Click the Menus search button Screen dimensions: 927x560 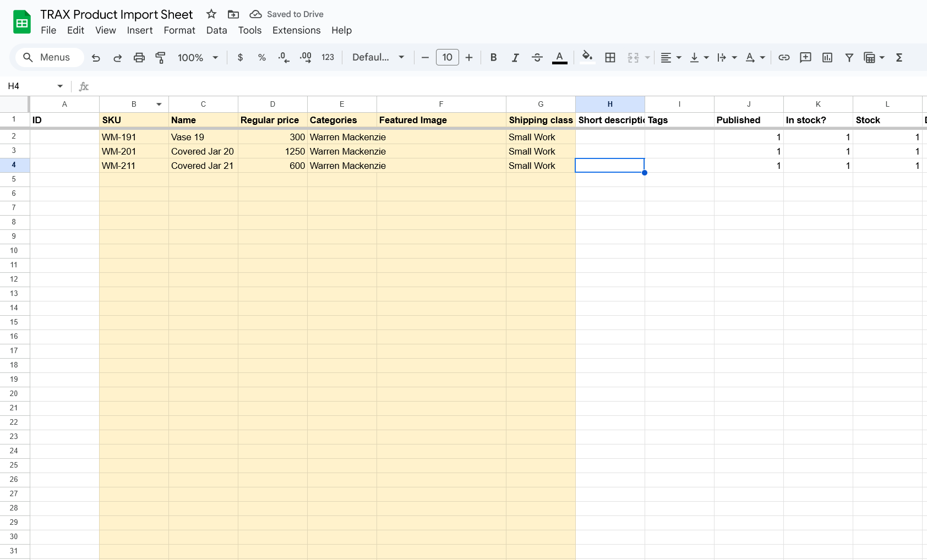coord(46,58)
